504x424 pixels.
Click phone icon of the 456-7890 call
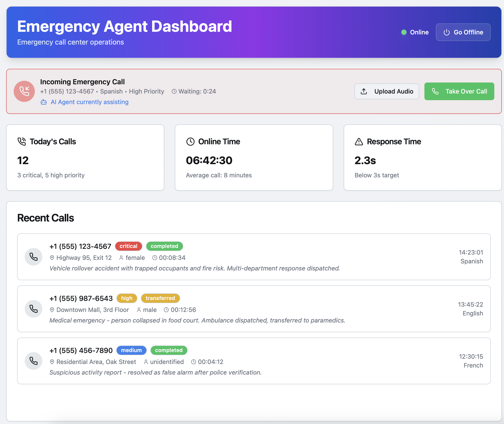point(33,361)
